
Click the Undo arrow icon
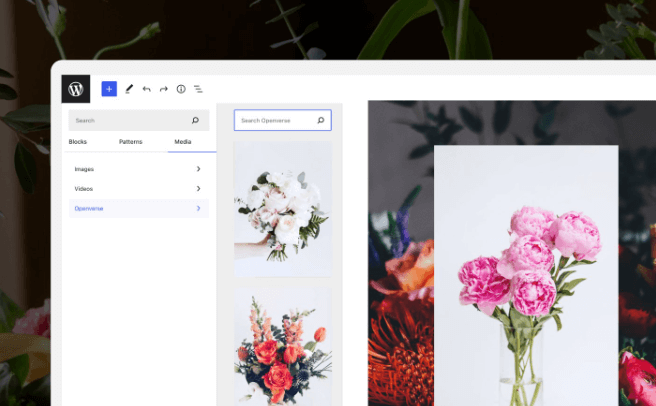146,89
